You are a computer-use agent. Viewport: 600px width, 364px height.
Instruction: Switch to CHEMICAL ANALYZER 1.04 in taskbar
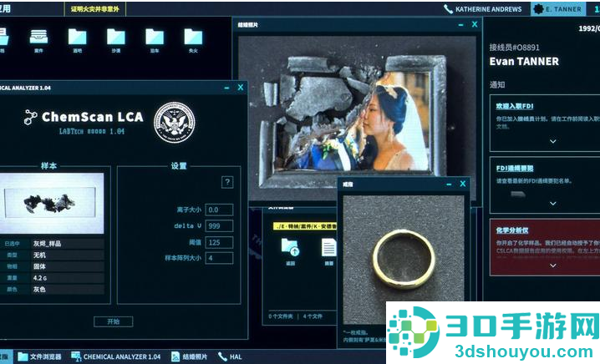[x=116, y=356]
